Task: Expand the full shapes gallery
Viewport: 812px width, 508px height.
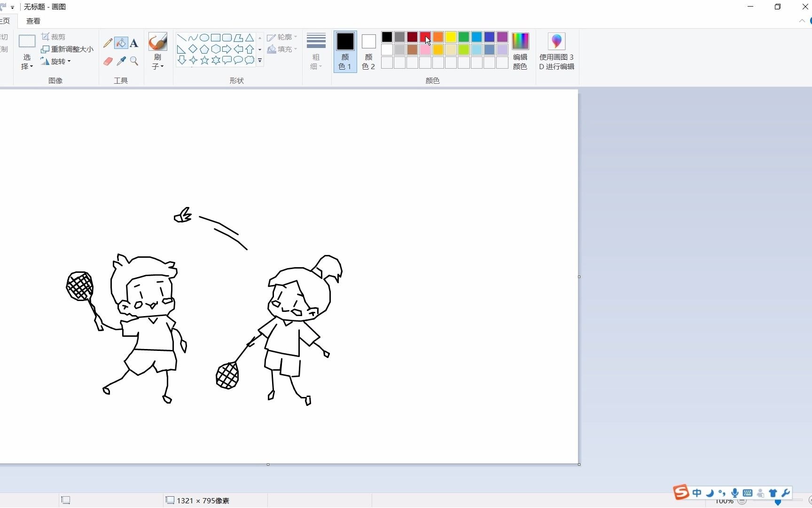Action: pyautogui.click(x=260, y=60)
